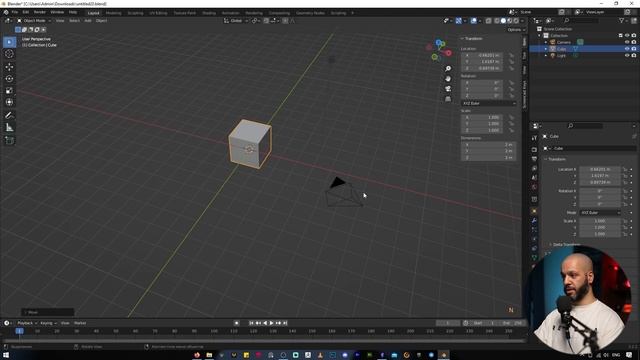Switch to the UV Editing workspace tab
Viewport: 640px width, 360px height.
(158, 13)
